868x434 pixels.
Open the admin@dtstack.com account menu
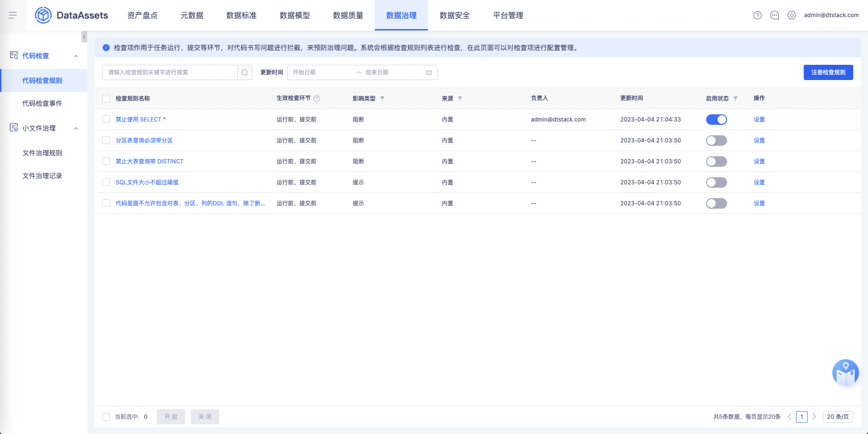pos(831,15)
